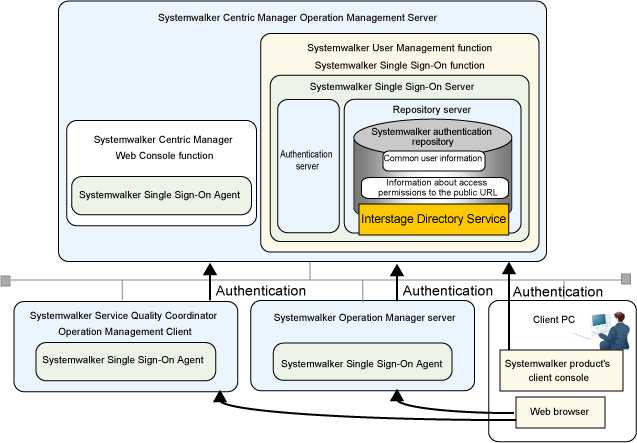This screenshot has height=443, width=637.
Task: Click the Repository server heading
Action: [x=431, y=110]
